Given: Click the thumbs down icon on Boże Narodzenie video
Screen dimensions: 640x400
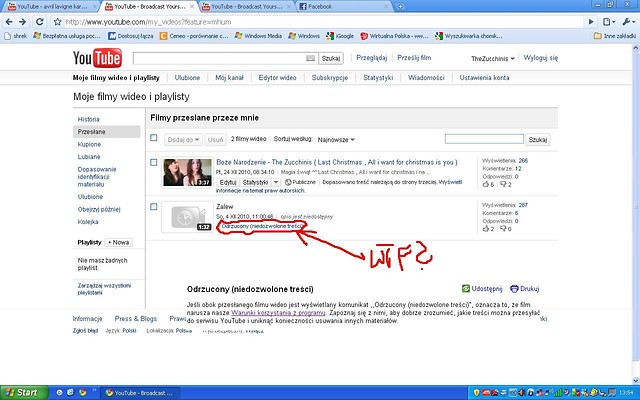Looking at the screenshot, I should coord(503,184).
